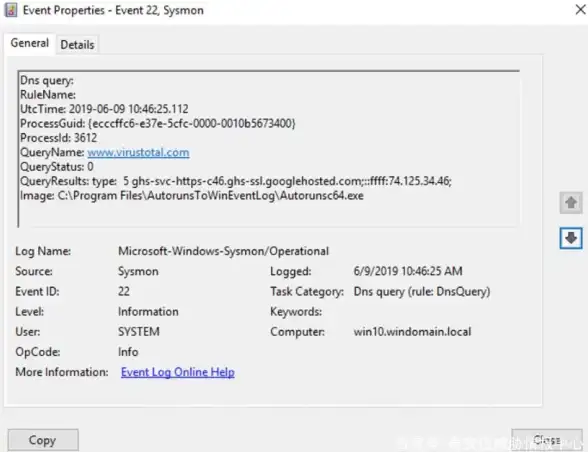Open Event Log Online Help link

click(178, 372)
